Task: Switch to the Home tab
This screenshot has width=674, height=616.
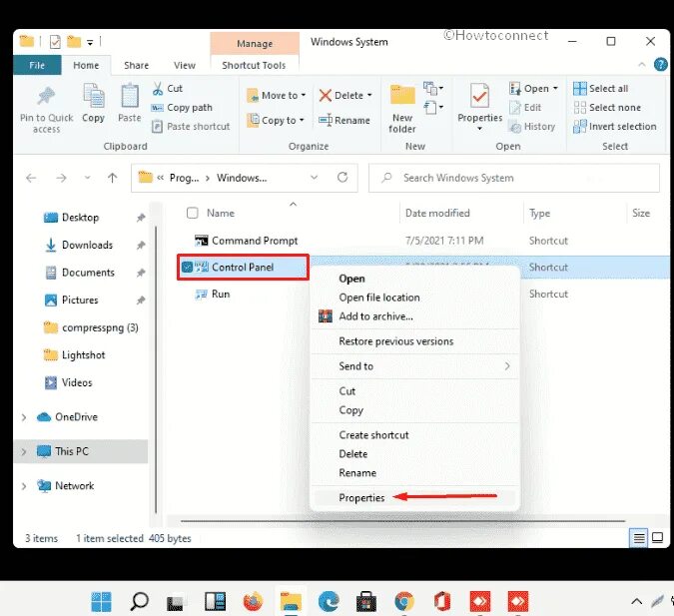Action: (86, 65)
